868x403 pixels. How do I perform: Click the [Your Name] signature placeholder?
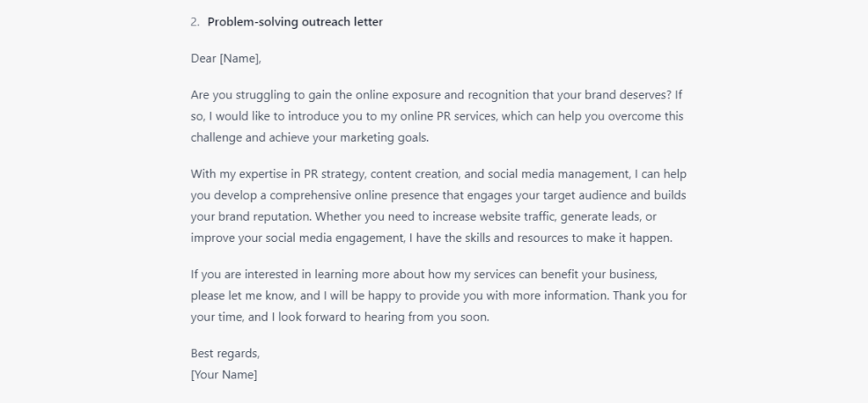click(224, 375)
